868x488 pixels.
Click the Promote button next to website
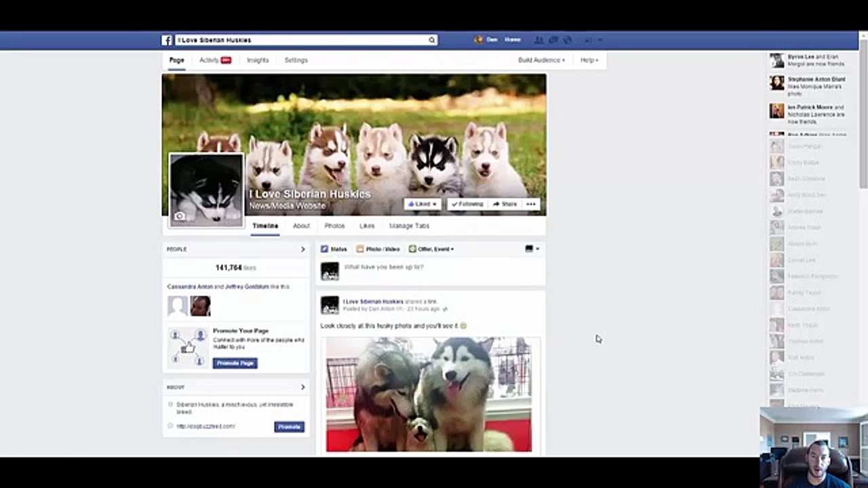(x=290, y=427)
